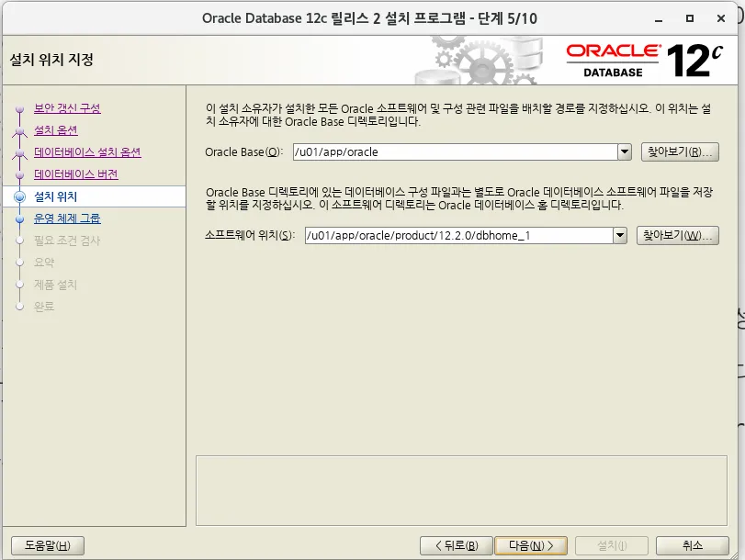Click the 보안 갱신 구성 step bullet icon
This screenshot has height=560, width=745.
pyautogui.click(x=19, y=109)
